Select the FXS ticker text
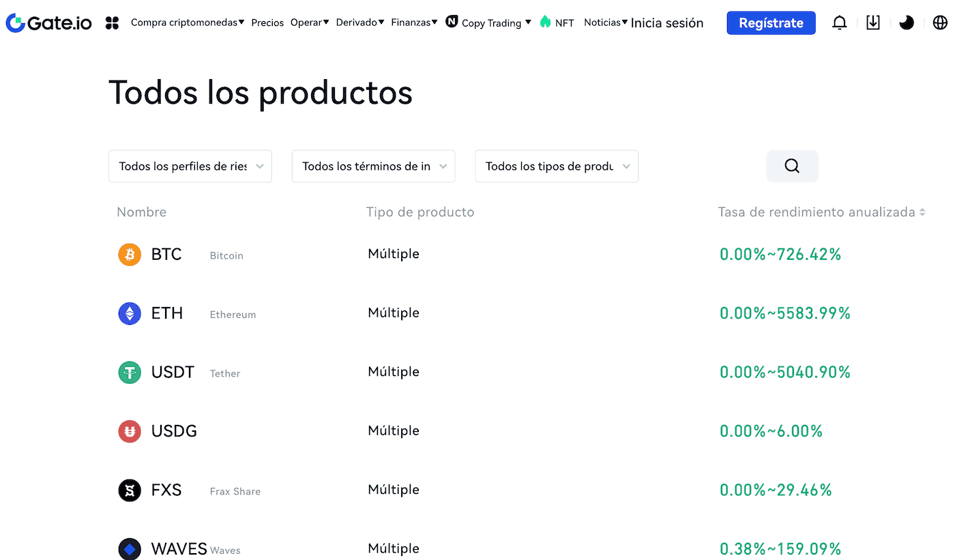The image size is (955, 560). (166, 490)
